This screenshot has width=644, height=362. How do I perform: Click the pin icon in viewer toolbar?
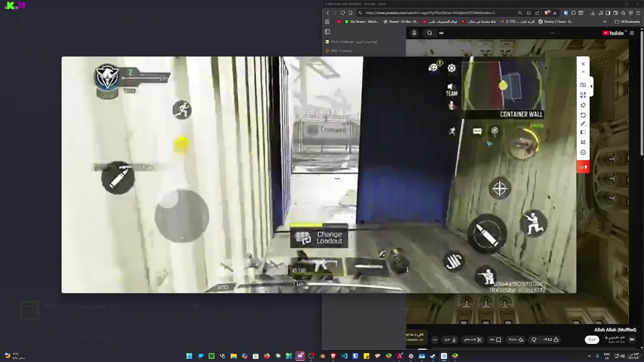(x=583, y=105)
